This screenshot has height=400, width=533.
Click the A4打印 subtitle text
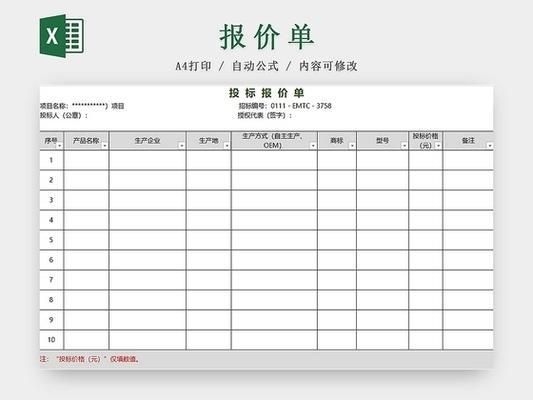pos(193,66)
